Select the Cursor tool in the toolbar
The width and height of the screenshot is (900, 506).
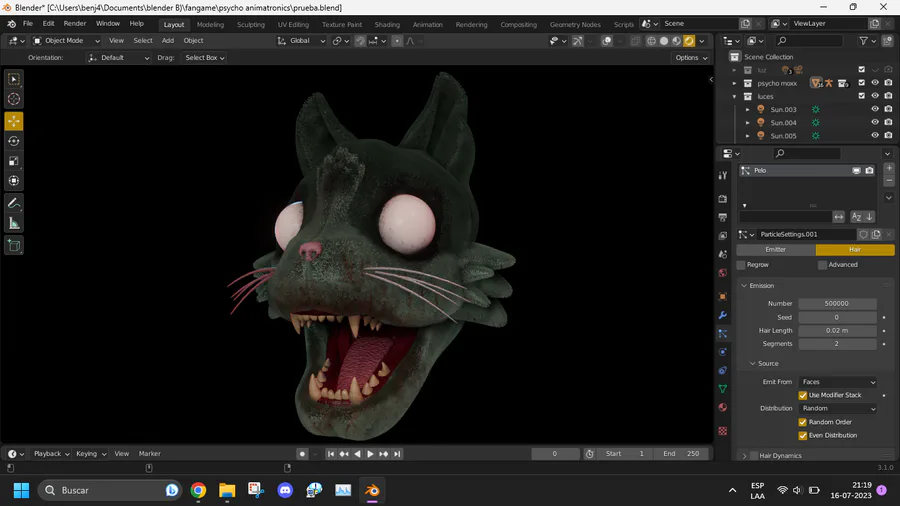14,99
